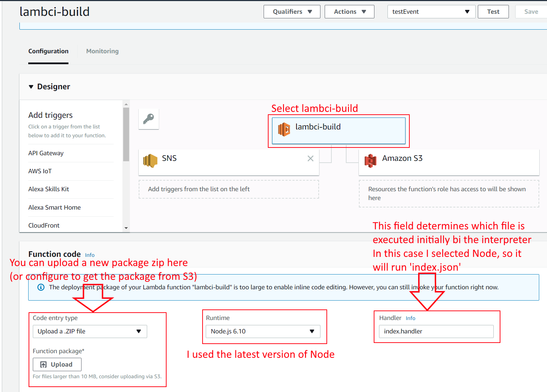Open the Handler Info link
The image size is (547, 392).
tap(410, 318)
